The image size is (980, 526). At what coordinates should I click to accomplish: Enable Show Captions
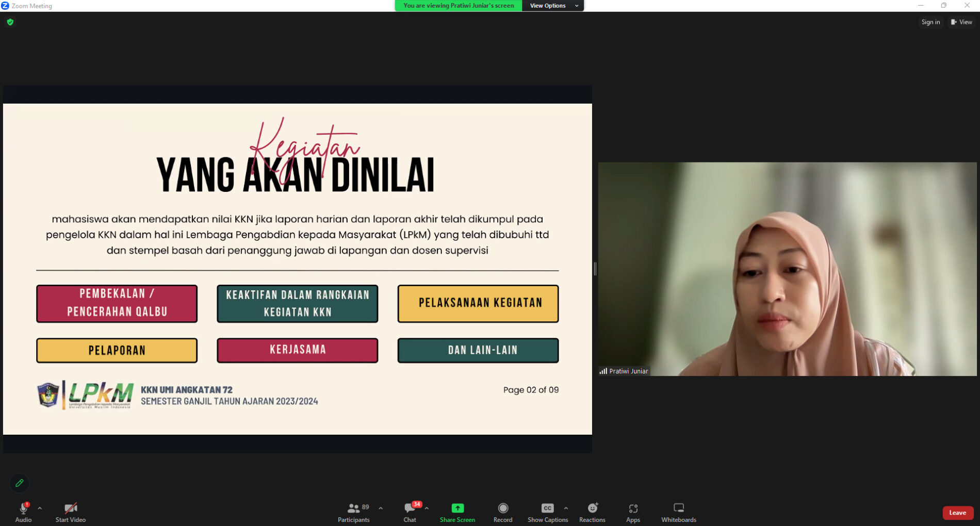click(547, 511)
